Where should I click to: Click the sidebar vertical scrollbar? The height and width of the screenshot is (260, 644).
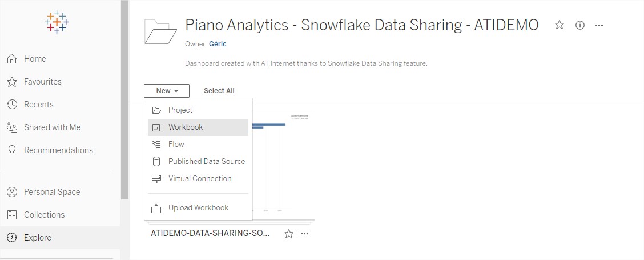125,100
